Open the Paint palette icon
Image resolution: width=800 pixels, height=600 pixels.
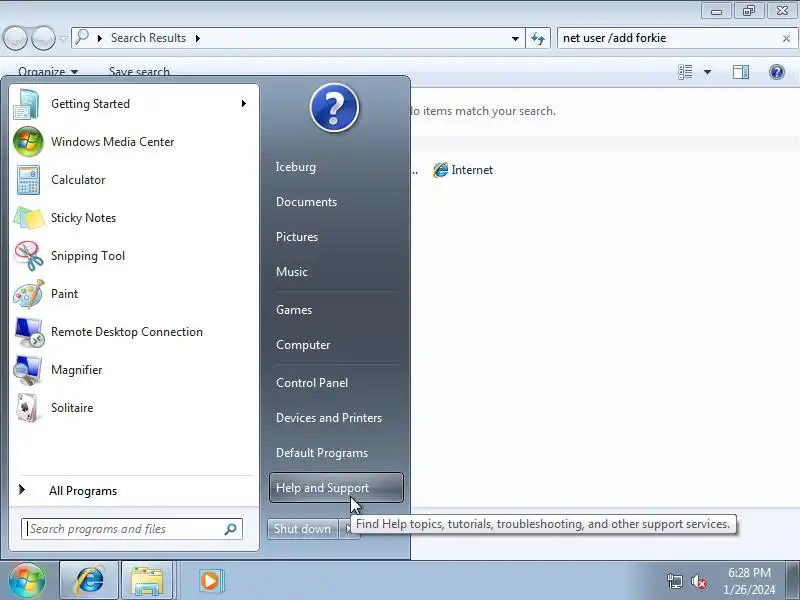(28, 294)
